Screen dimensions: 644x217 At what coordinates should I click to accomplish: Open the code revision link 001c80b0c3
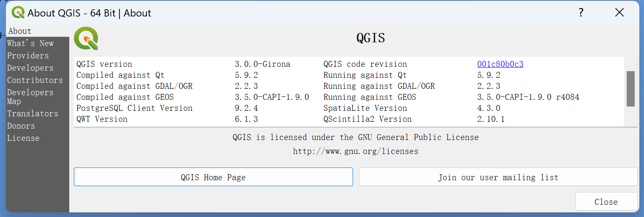[500, 64]
